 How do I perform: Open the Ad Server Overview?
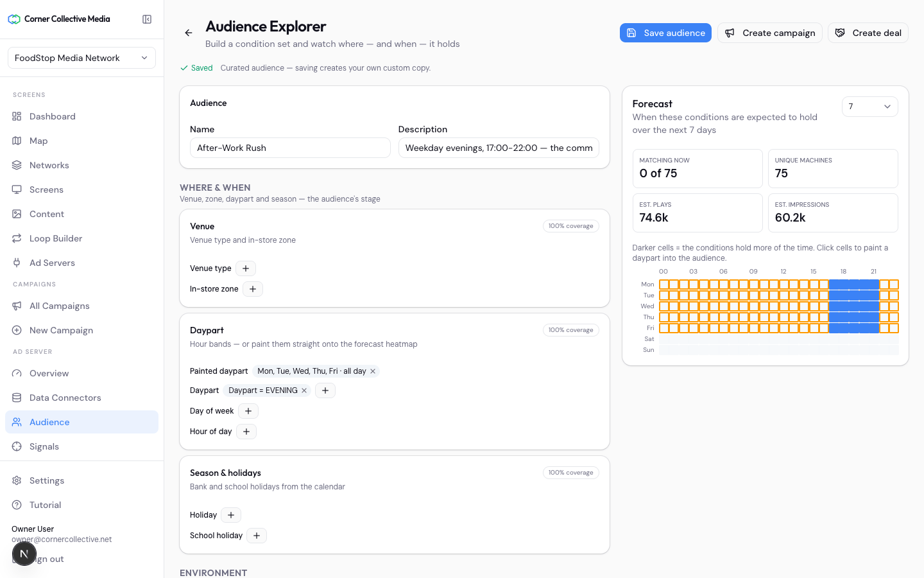coord(81,373)
